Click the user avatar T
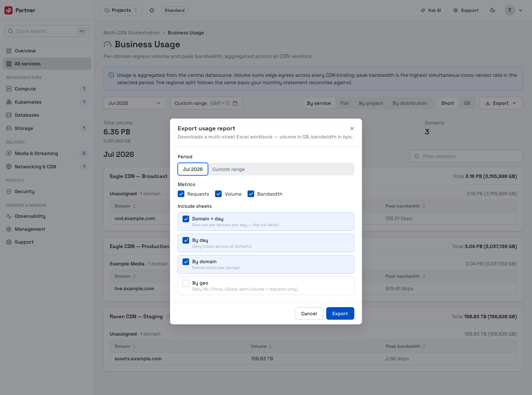 (510, 10)
